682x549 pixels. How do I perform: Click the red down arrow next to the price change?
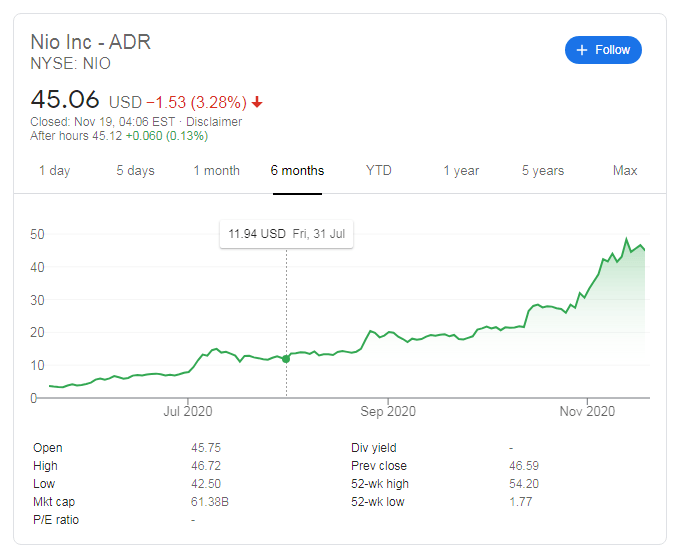pyautogui.click(x=257, y=102)
